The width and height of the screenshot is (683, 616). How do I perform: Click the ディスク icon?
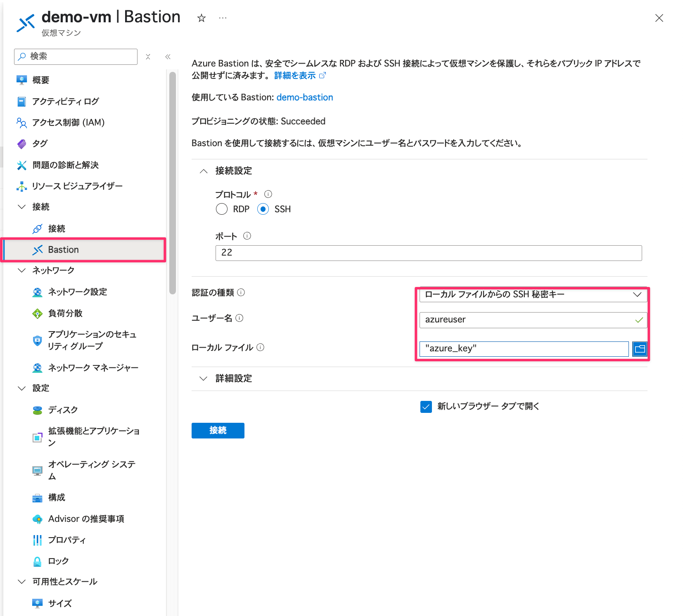(38, 410)
